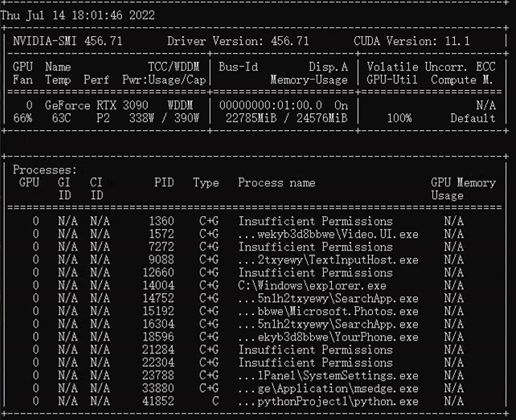The height and width of the screenshot is (420, 516).
Task: Click the 63C temperature reading
Action: [63, 118]
